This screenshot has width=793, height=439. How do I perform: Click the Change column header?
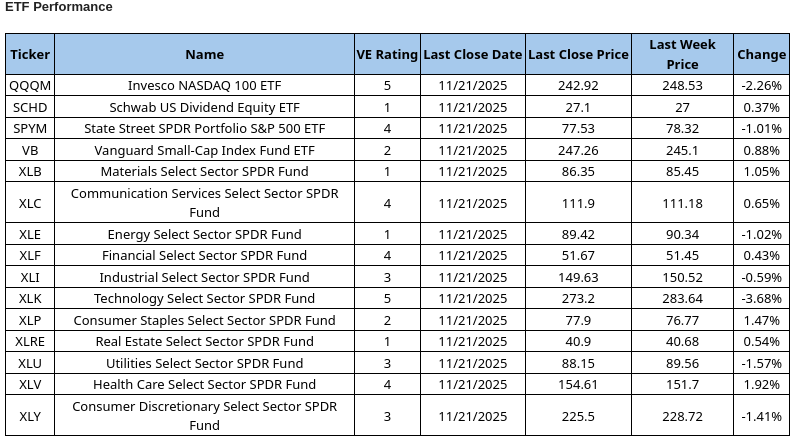click(x=761, y=54)
